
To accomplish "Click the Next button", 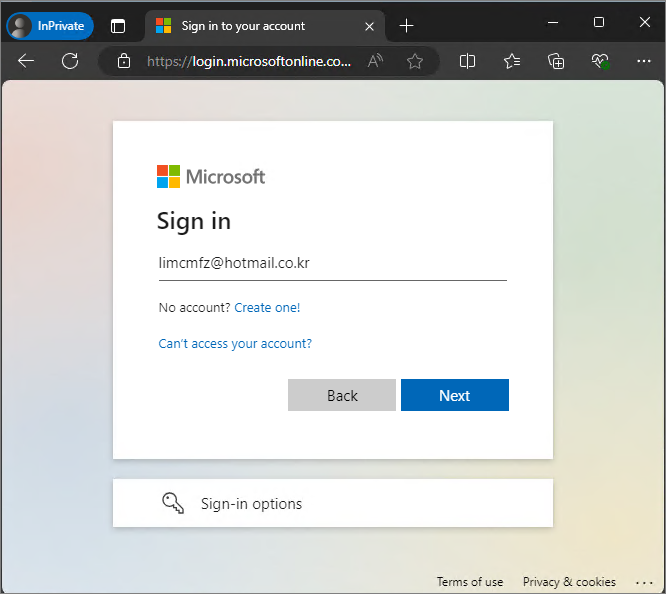I will (x=455, y=395).
